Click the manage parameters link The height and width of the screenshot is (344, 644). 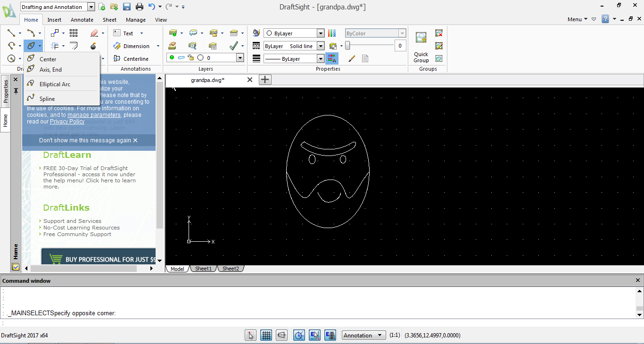94,115
